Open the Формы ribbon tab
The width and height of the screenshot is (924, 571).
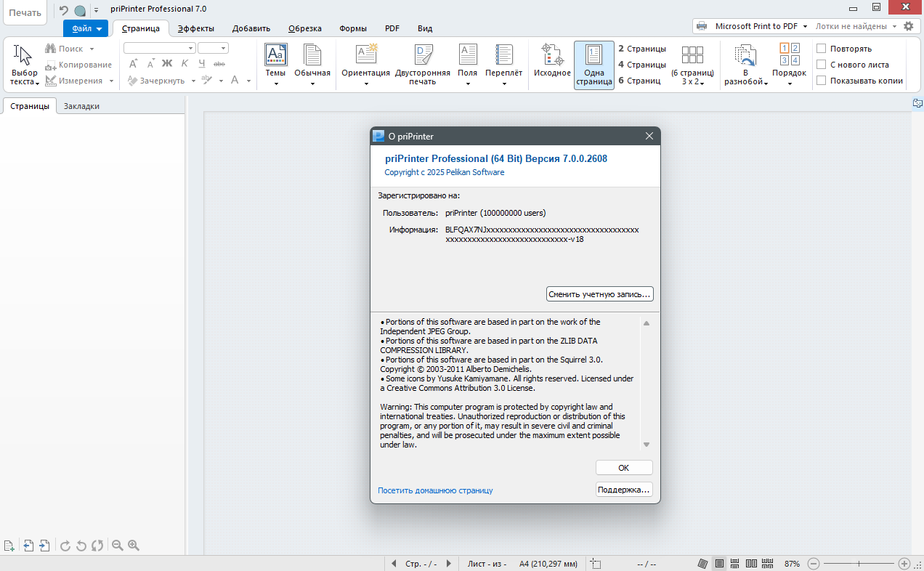(x=353, y=28)
